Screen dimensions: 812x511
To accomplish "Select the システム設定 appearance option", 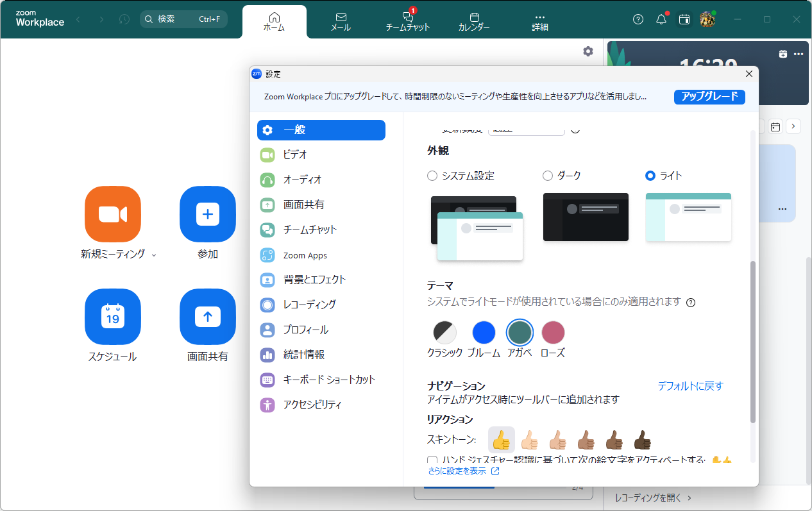I will tap(432, 175).
